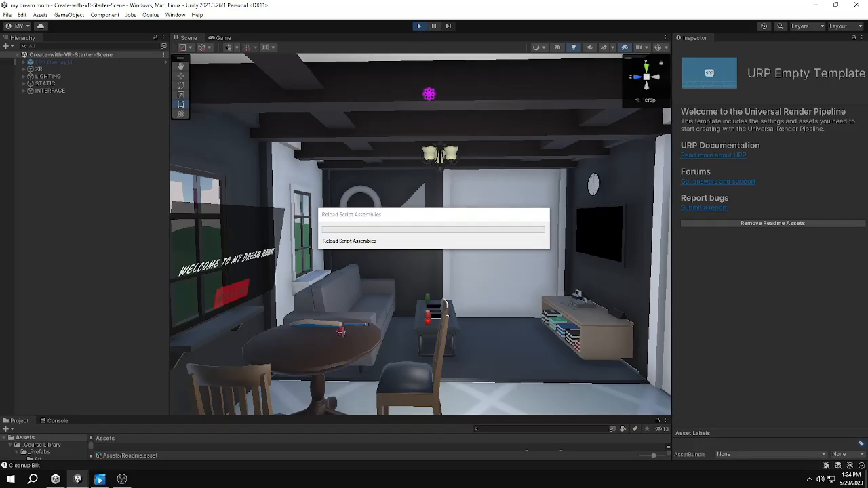Open the GameObject menu
Screen dimensions: 868x488
pos(69,15)
